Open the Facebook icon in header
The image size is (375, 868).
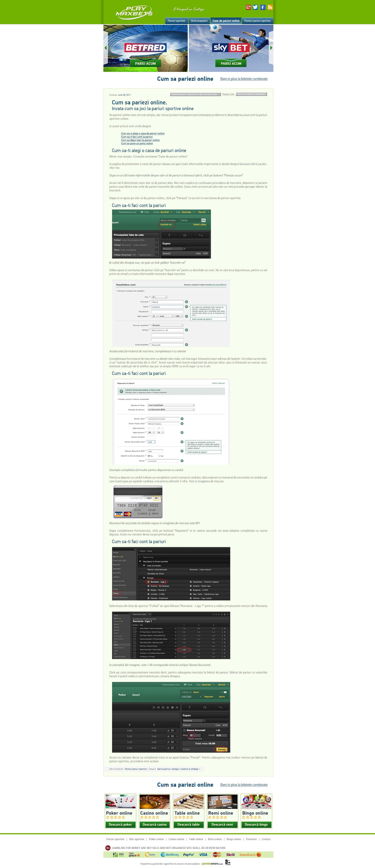click(263, 7)
